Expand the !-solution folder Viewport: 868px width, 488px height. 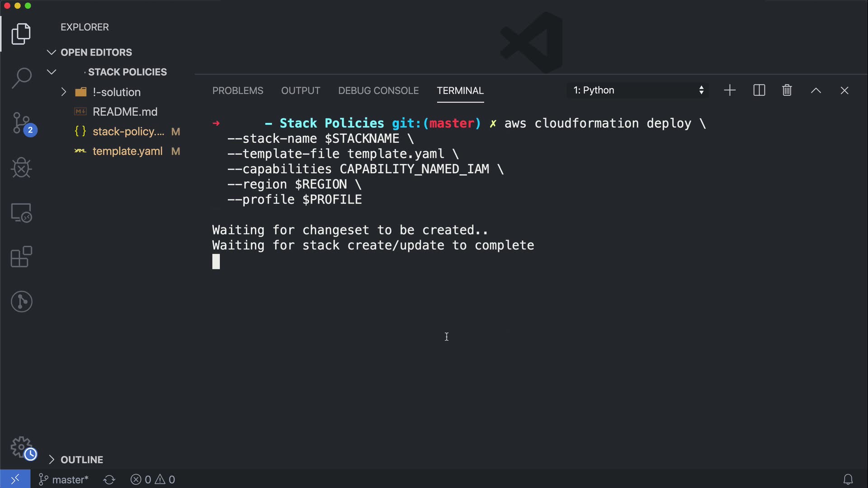pos(63,92)
